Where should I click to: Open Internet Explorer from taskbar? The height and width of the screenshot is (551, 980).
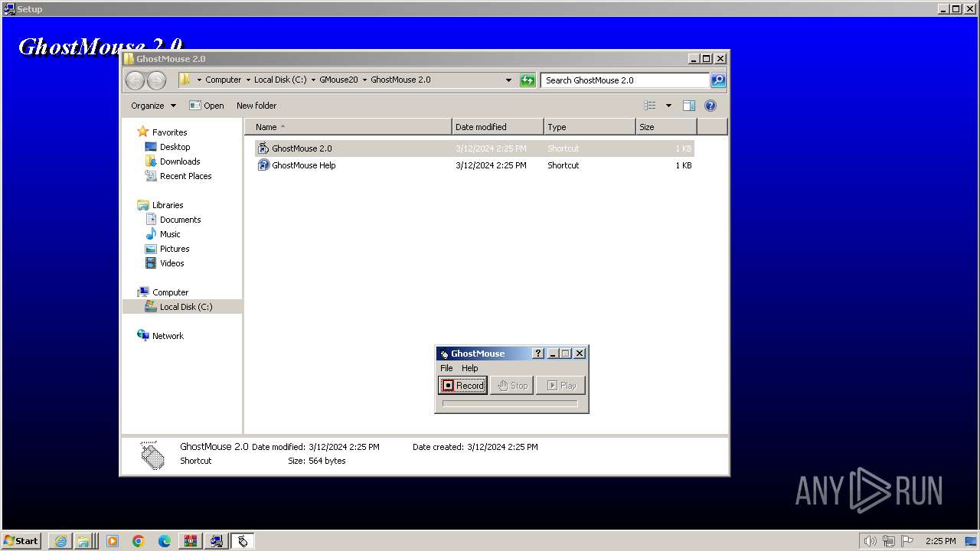point(60,541)
